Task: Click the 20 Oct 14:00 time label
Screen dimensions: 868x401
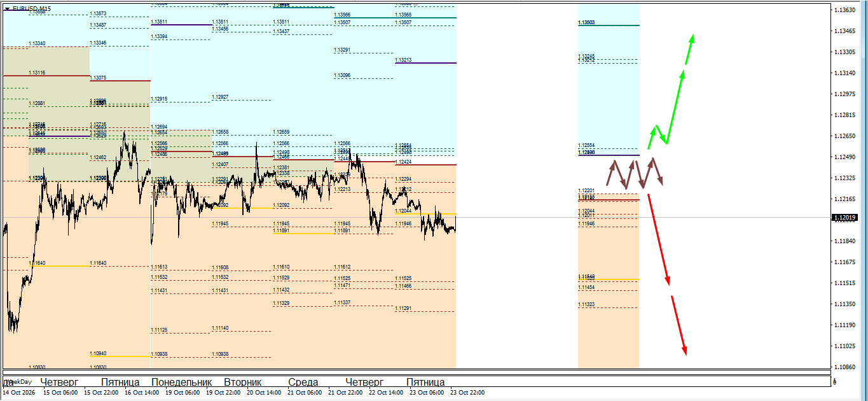Action: (264, 393)
